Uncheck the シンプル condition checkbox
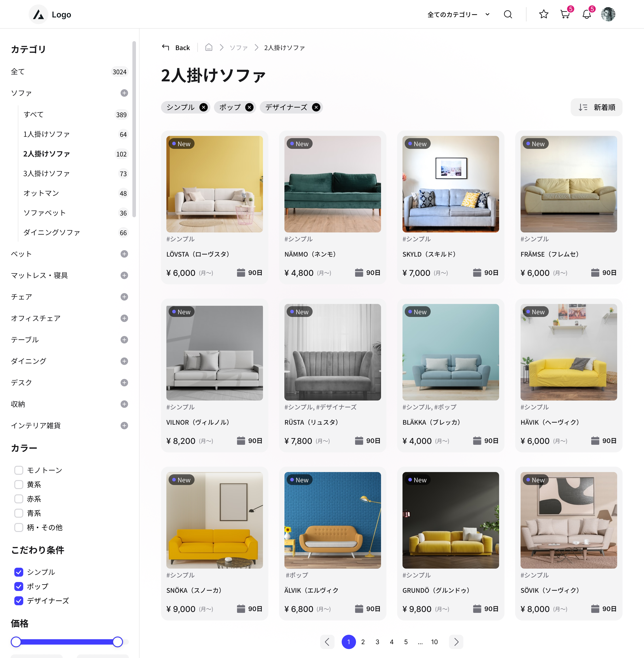Viewport: 644px width, 658px height. click(x=19, y=572)
